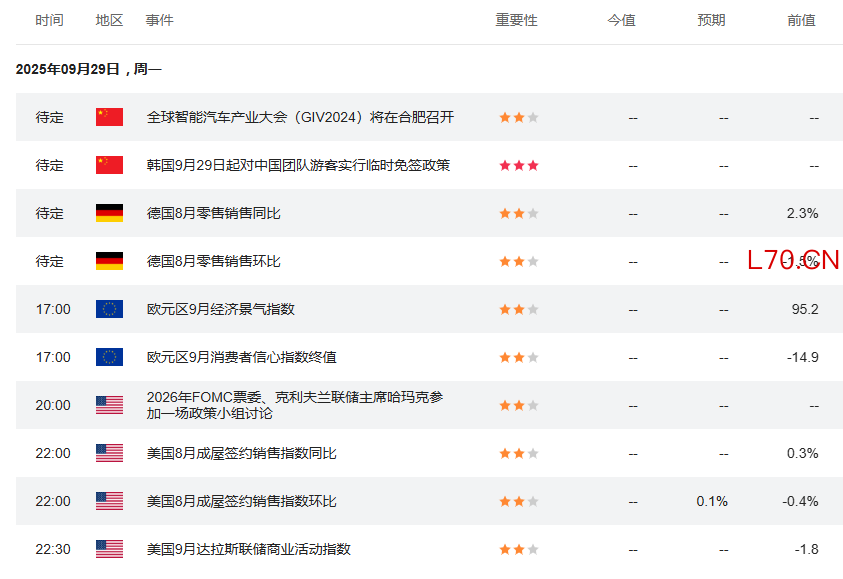Click importance stars for 欧元区9月消费者信心指数终值
This screenshot has height=579, width=843.
(519, 357)
